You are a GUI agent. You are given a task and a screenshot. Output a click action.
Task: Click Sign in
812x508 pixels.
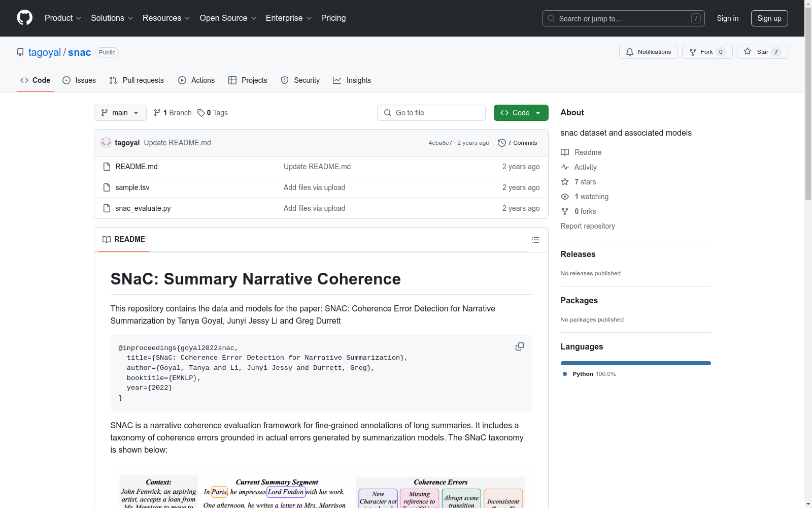point(728,18)
